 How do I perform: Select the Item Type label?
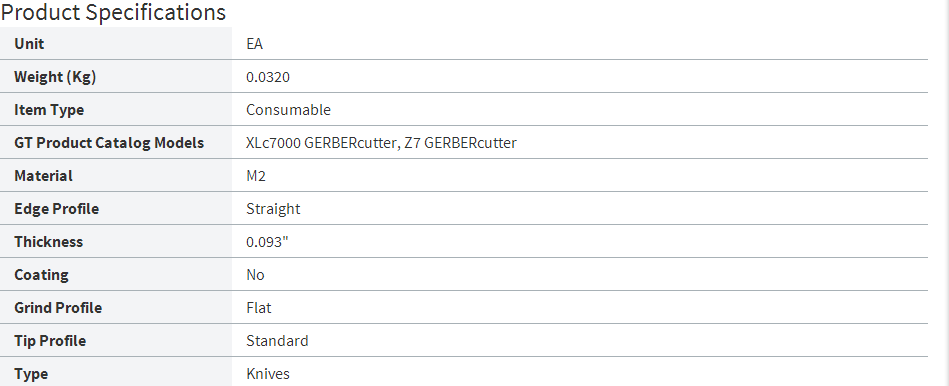point(49,110)
